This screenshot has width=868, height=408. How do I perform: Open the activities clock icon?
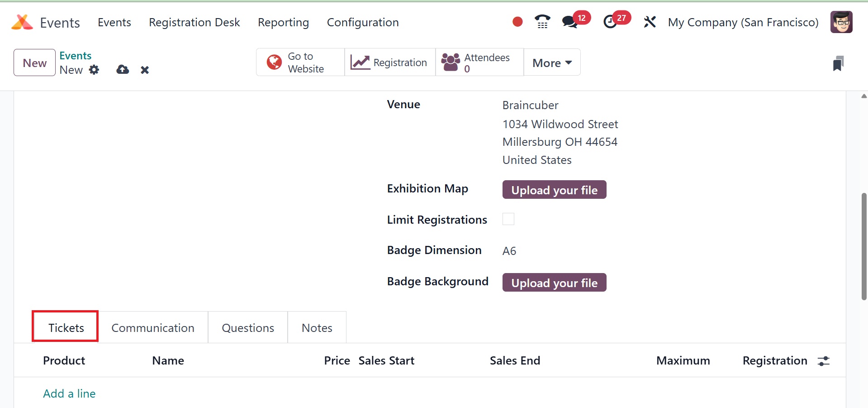click(610, 22)
